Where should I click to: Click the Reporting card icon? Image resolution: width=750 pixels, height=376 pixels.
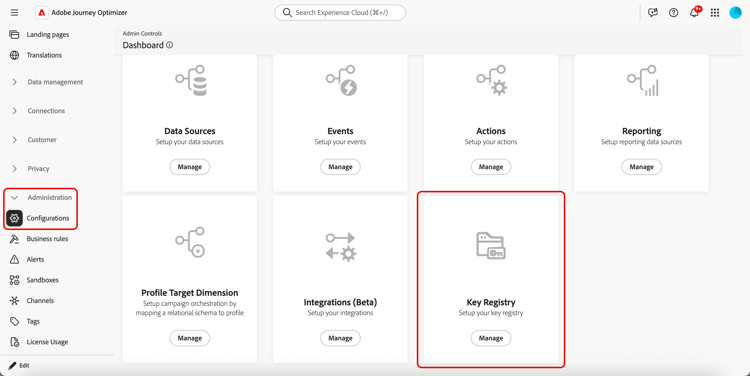(643, 81)
